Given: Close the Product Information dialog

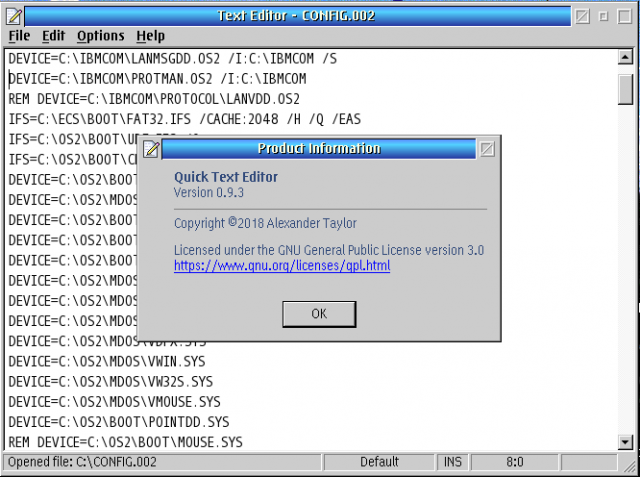Looking at the screenshot, I should (487, 149).
